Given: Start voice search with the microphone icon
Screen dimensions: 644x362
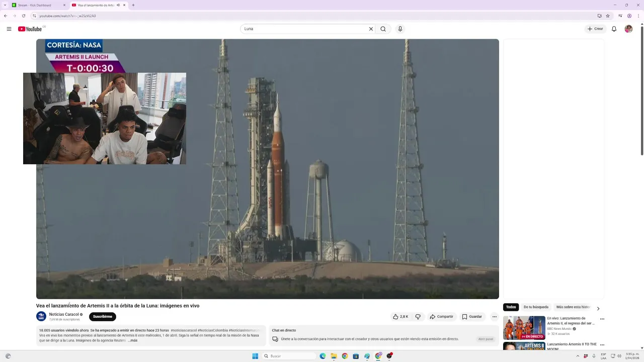Looking at the screenshot, I should 400,29.
